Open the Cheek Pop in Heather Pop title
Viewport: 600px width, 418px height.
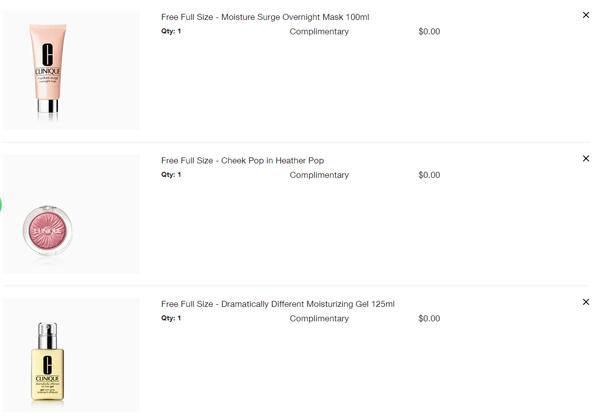coord(243,161)
